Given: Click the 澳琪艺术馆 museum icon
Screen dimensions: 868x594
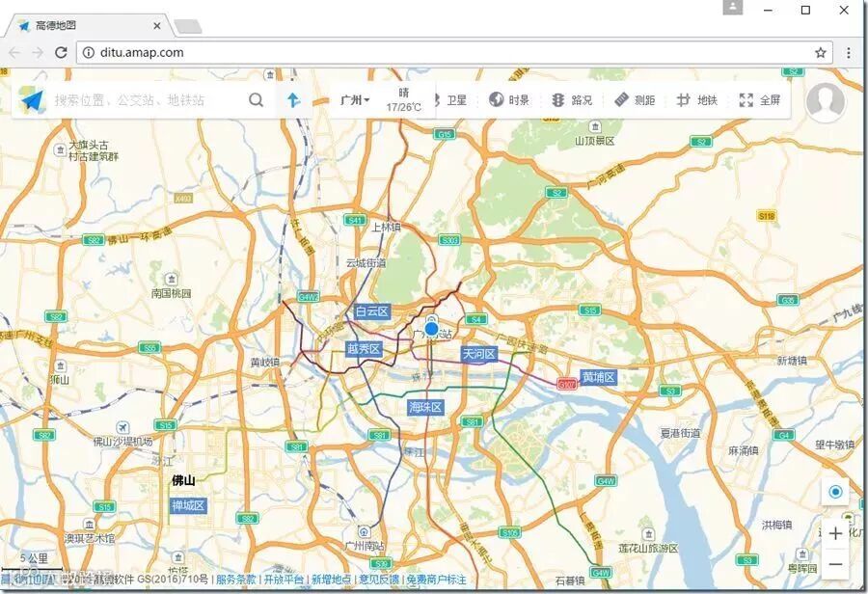Looking at the screenshot, I should [89, 525].
